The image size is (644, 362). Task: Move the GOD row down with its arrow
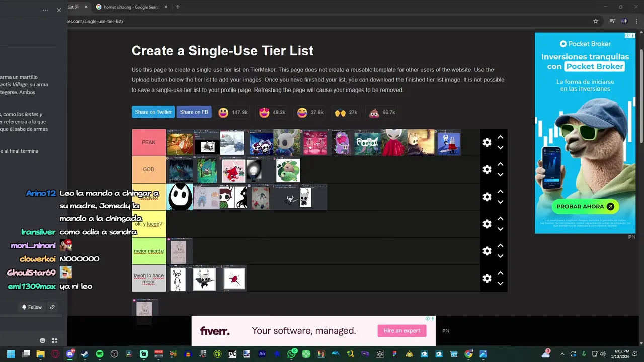click(x=500, y=175)
